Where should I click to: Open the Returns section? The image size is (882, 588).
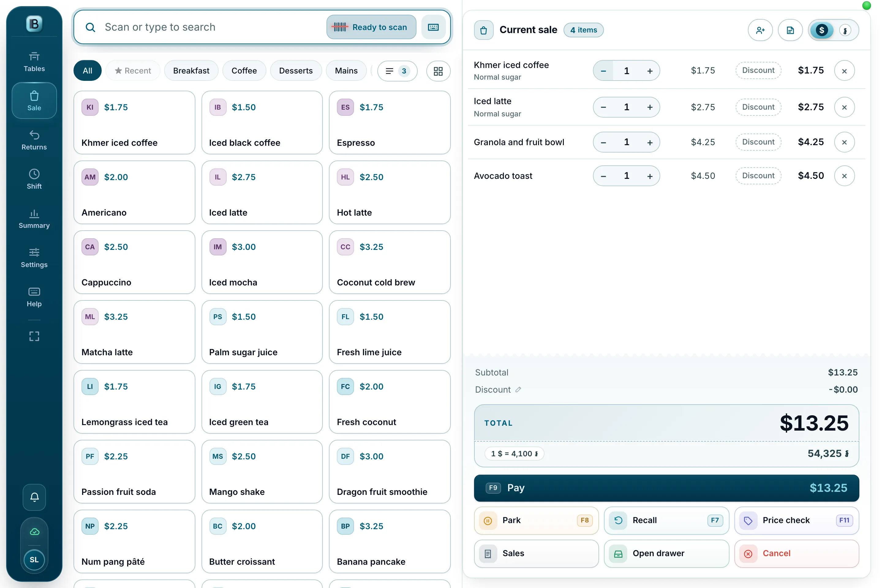tap(34, 140)
